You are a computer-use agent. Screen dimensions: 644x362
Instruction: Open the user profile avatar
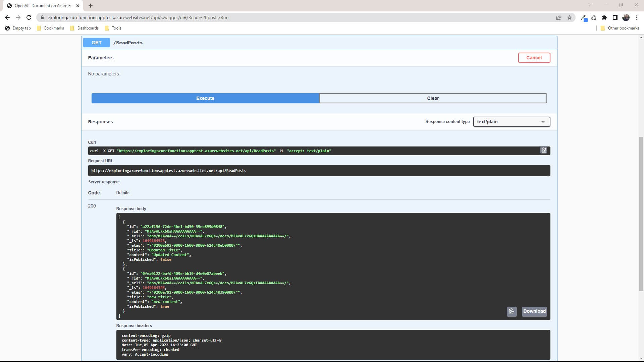click(x=626, y=17)
